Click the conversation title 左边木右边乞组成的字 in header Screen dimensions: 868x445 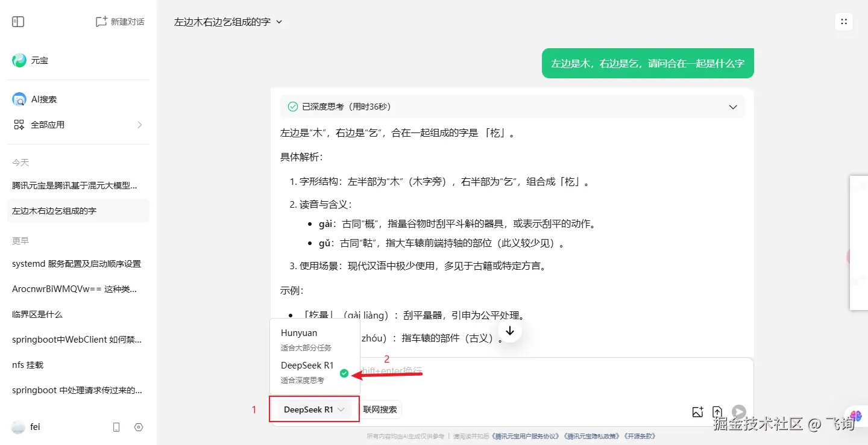point(222,22)
